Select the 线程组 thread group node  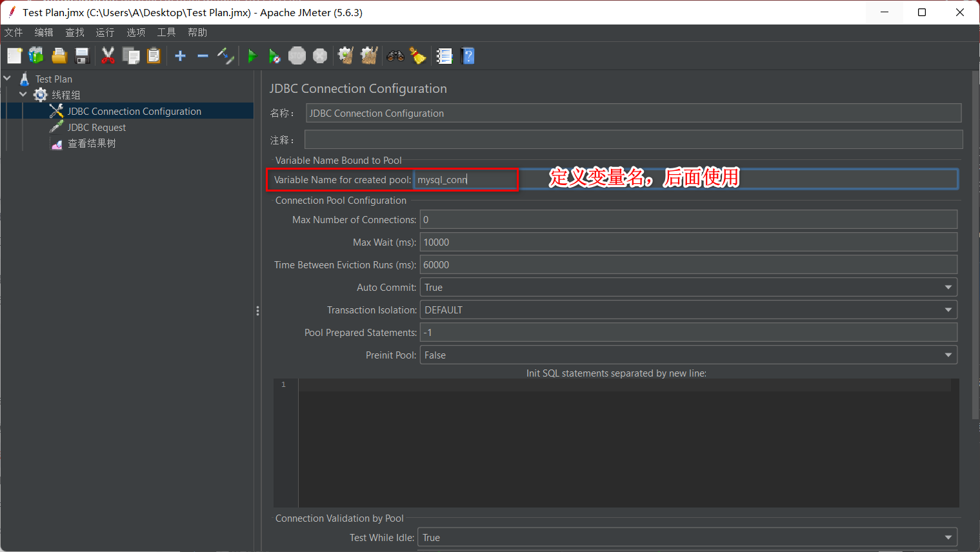(x=66, y=95)
